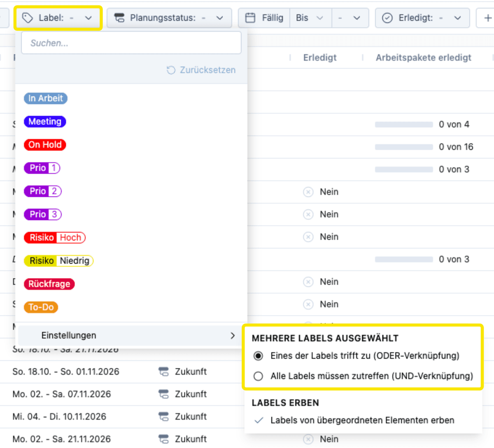Click the Nein x-icon beside To-Do row
The image size is (494, 448).
click(308, 304)
